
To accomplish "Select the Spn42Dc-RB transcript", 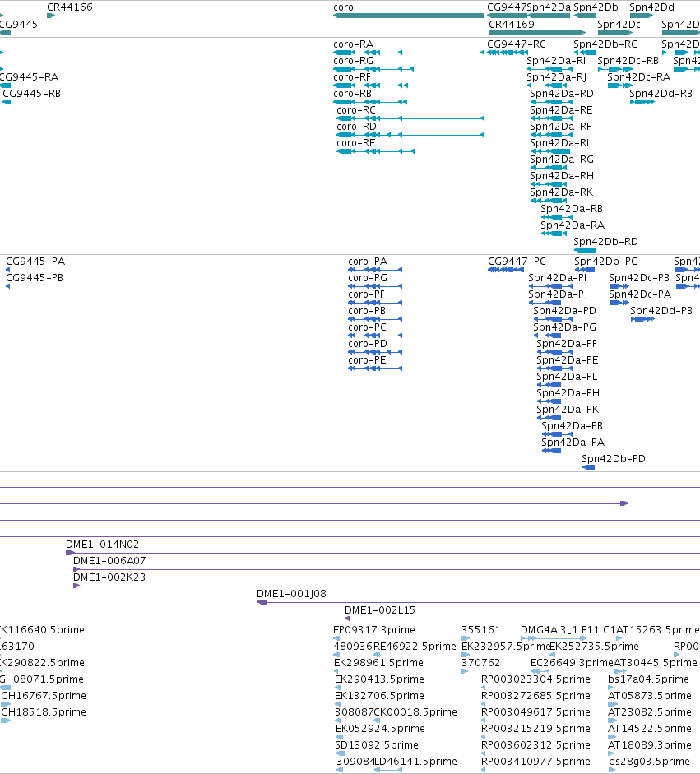I will tap(615, 69).
